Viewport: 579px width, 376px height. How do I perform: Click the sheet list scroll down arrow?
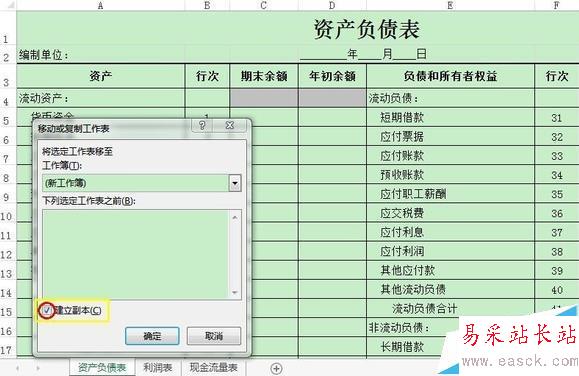tap(235, 293)
